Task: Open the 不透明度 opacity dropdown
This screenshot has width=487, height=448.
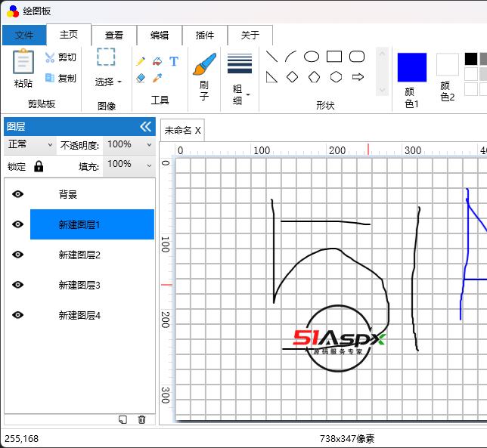Action: pyautogui.click(x=129, y=144)
